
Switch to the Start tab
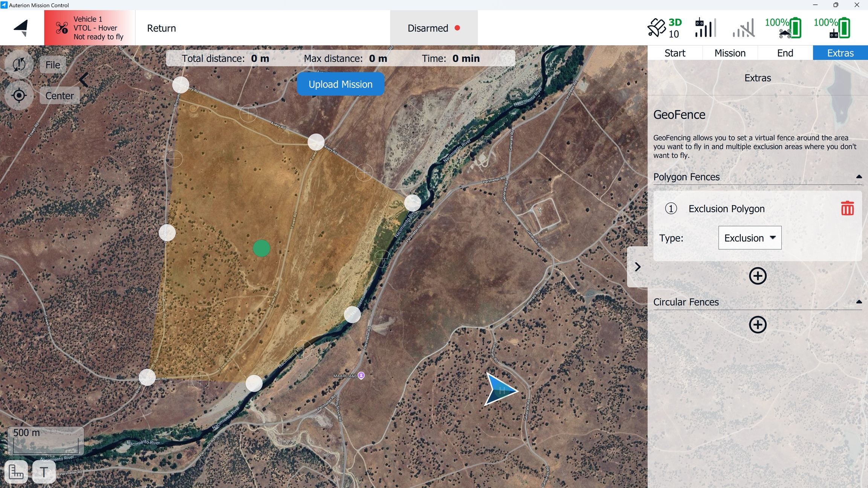pos(675,53)
